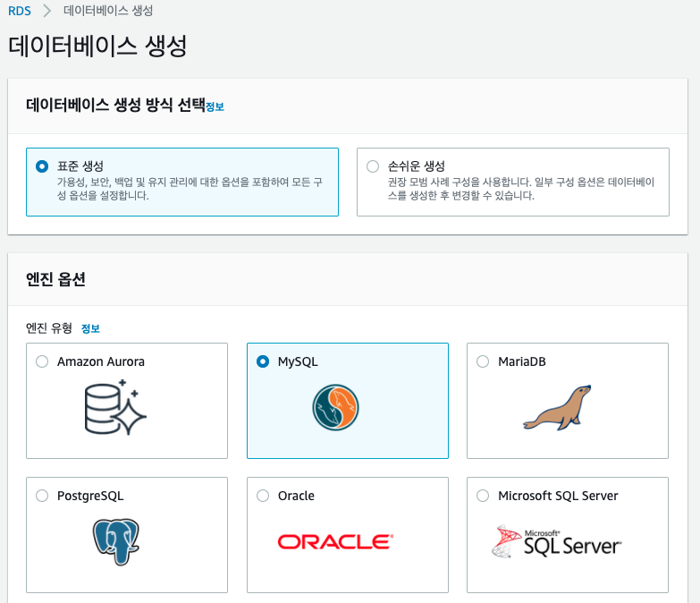The width and height of the screenshot is (700, 603).
Task: Click the PostgreSQL label text
Action: pyautogui.click(x=90, y=496)
